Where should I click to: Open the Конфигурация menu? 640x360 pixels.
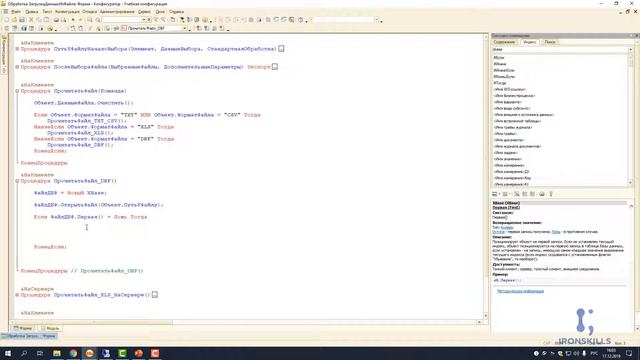pos(67,12)
